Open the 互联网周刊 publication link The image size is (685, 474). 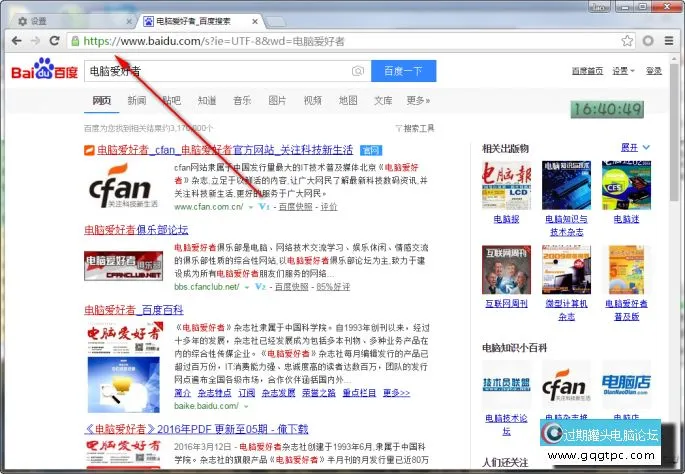point(506,304)
